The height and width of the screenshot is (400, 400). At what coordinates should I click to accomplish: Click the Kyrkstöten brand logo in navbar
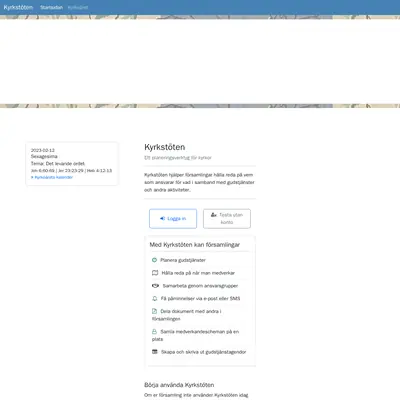18,7
